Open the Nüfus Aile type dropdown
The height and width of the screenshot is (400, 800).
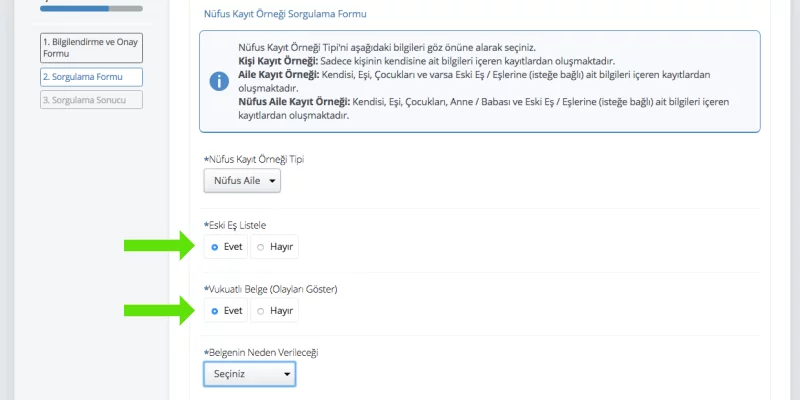242,181
